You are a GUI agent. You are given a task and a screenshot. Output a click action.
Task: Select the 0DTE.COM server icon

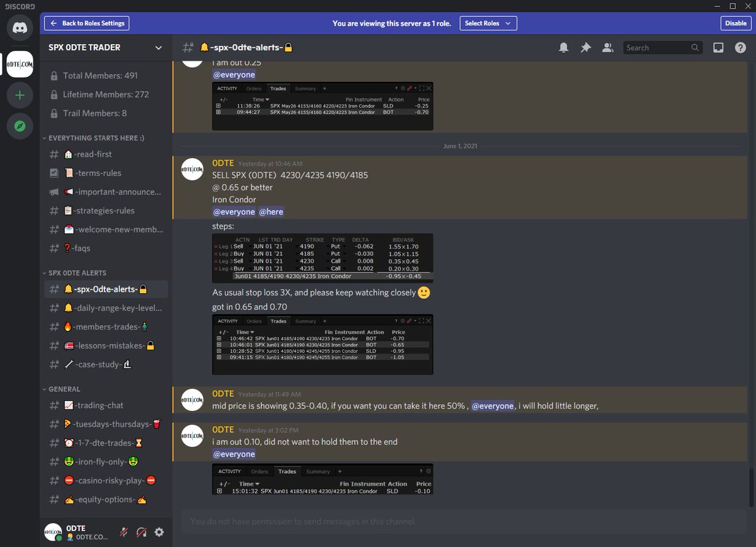click(20, 64)
